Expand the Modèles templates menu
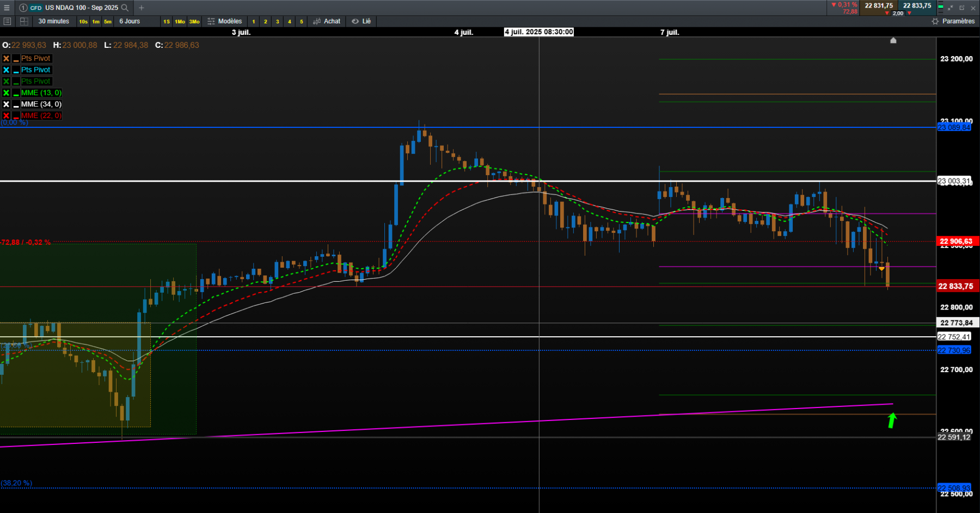The width and height of the screenshot is (980, 513). (225, 21)
